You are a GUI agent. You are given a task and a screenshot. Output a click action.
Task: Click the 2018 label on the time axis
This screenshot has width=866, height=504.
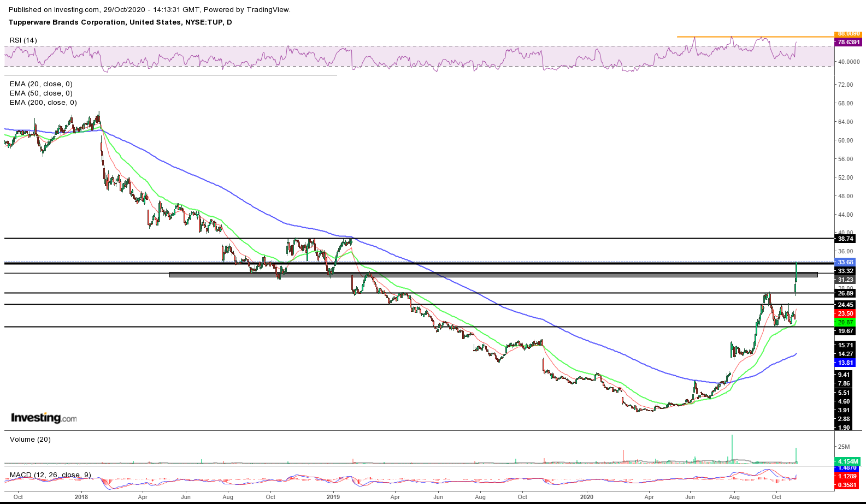tap(81, 497)
